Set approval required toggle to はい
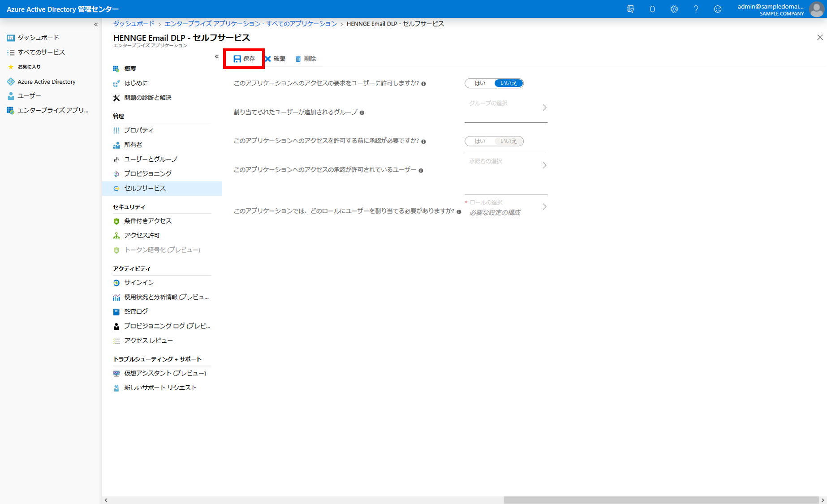Viewport: 827px width, 504px height. pos(480,141)
